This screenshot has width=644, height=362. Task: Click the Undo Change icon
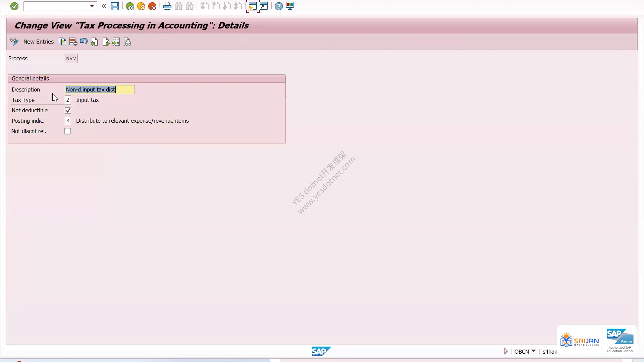click(84, 42)
